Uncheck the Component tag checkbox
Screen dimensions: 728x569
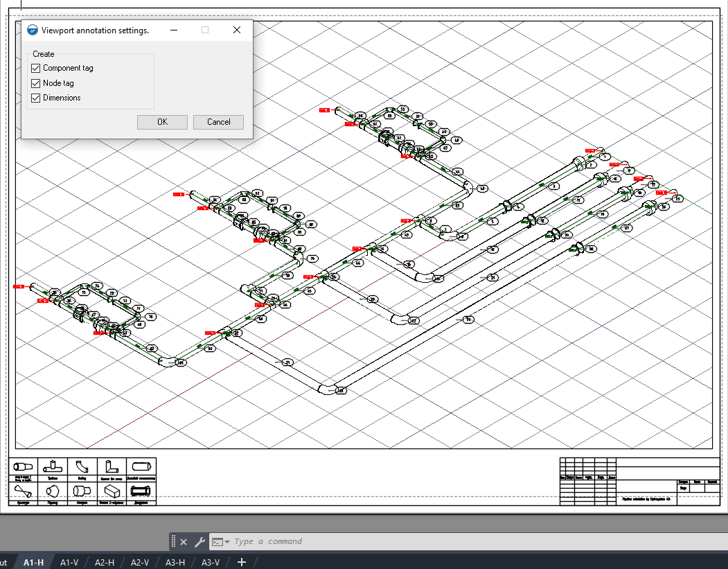click(x=36, y=68)
